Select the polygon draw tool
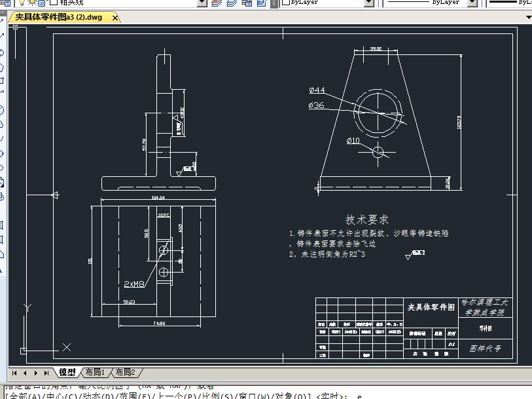This screenshot has width=532, height=399. [2, 67]
